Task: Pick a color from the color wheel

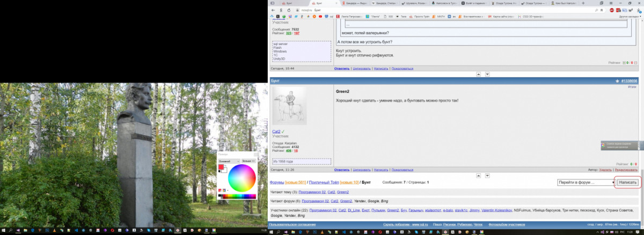Action: click(242, 178)
